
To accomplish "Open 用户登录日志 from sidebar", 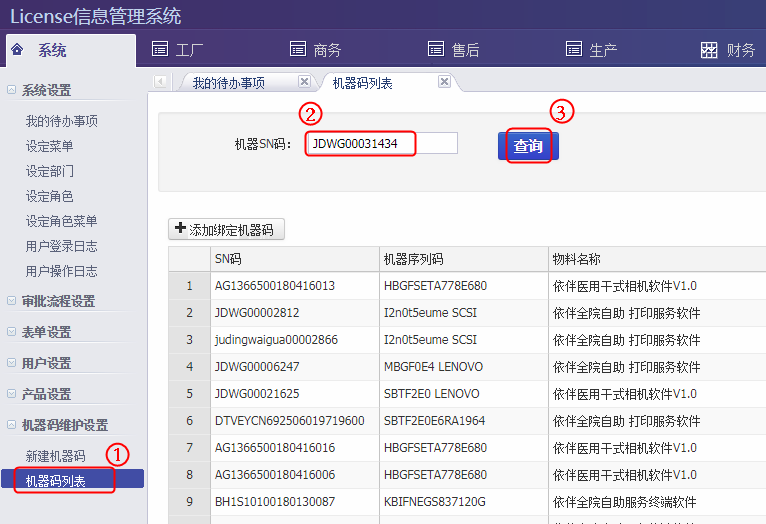I will (x=62, y=246).
